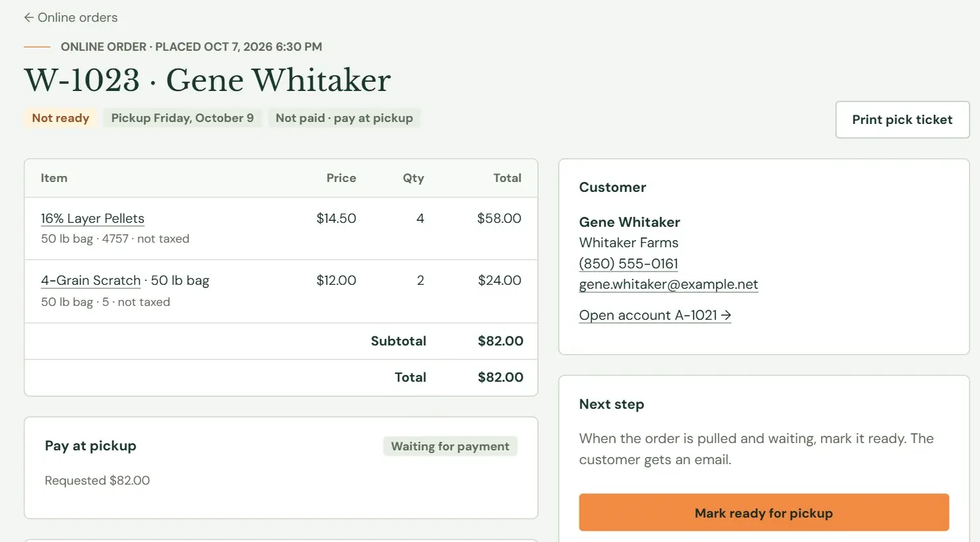The height and width of the screenshot is (542, 980).
Task: Click the Whitaker Farms company name
Action: click(x=628, y=243)
